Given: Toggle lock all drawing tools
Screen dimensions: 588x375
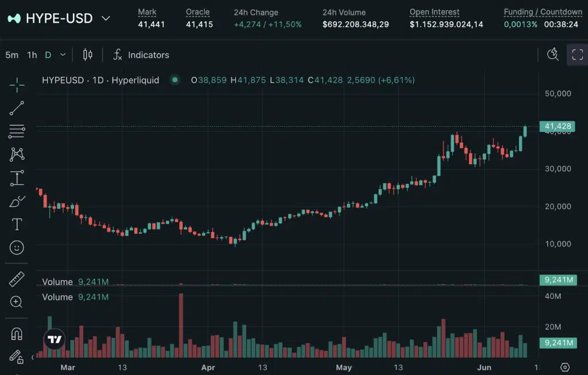Looking at the screenshot, I should (x=17, y=357).
